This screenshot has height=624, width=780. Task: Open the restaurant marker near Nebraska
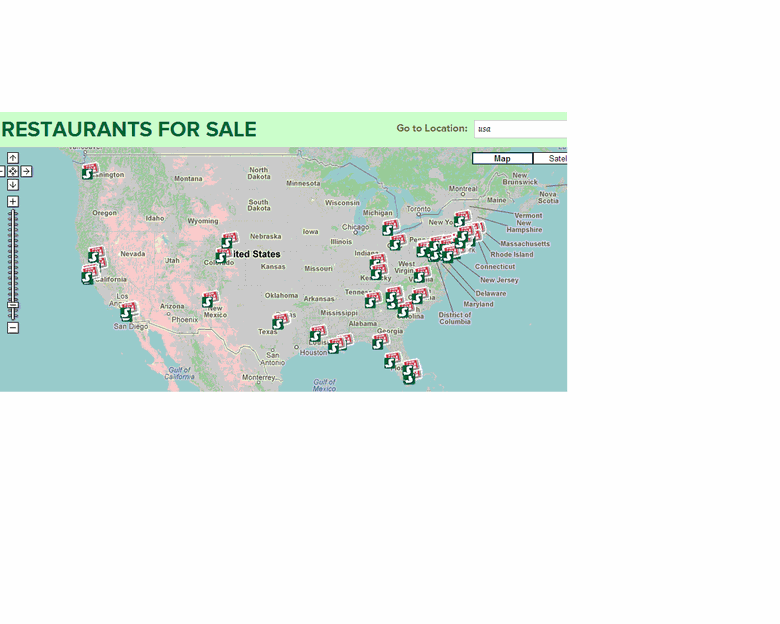(227, 242)
